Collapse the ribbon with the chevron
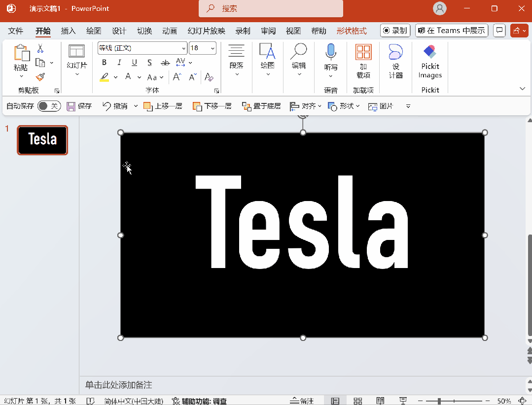Viewport: 532px width, 405px height. click(x=522, y=89)
